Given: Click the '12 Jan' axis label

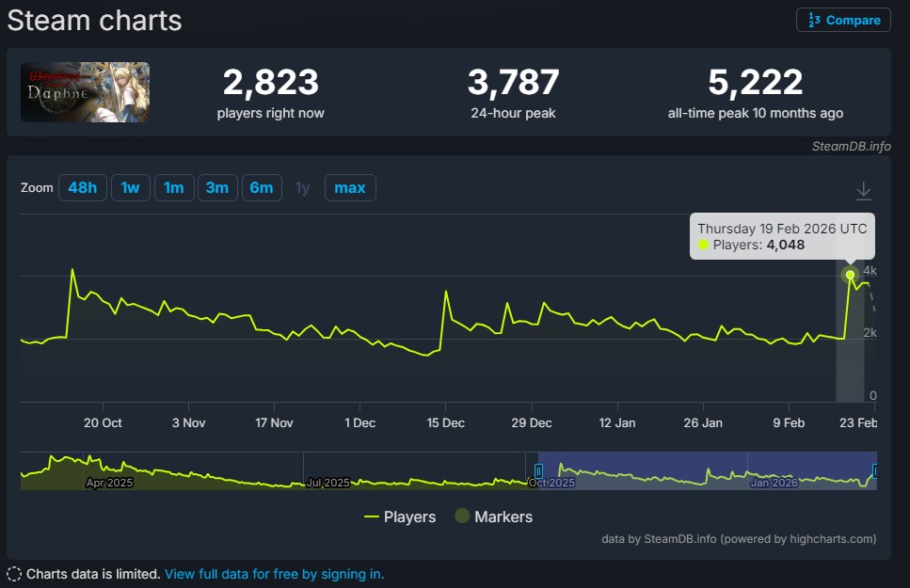Looking at the screenshot, I should coord(617,423).
